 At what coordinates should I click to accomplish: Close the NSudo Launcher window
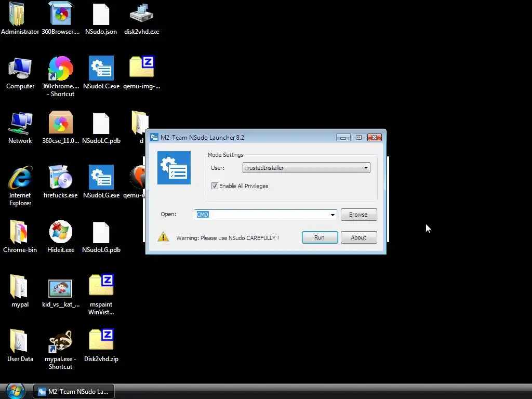(374, 137)
